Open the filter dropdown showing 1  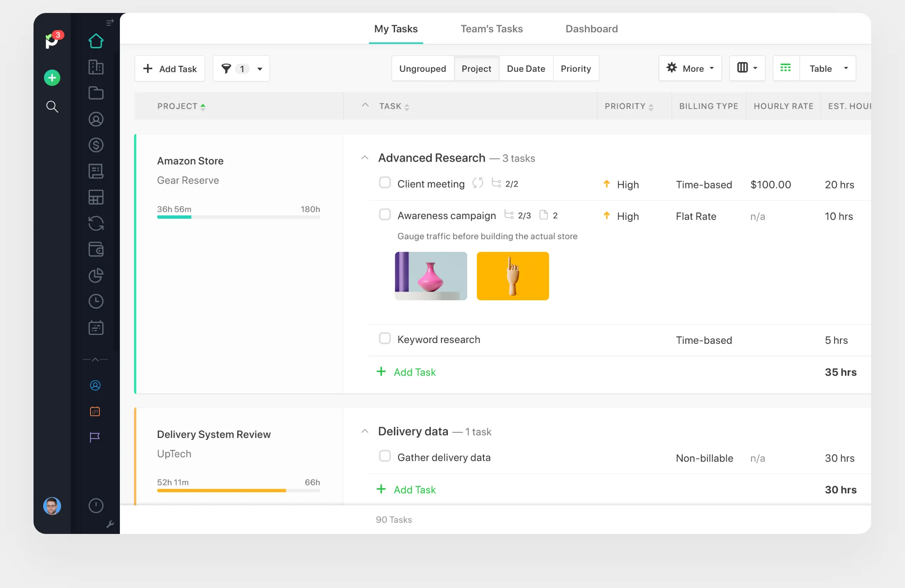tap(241, 68)
